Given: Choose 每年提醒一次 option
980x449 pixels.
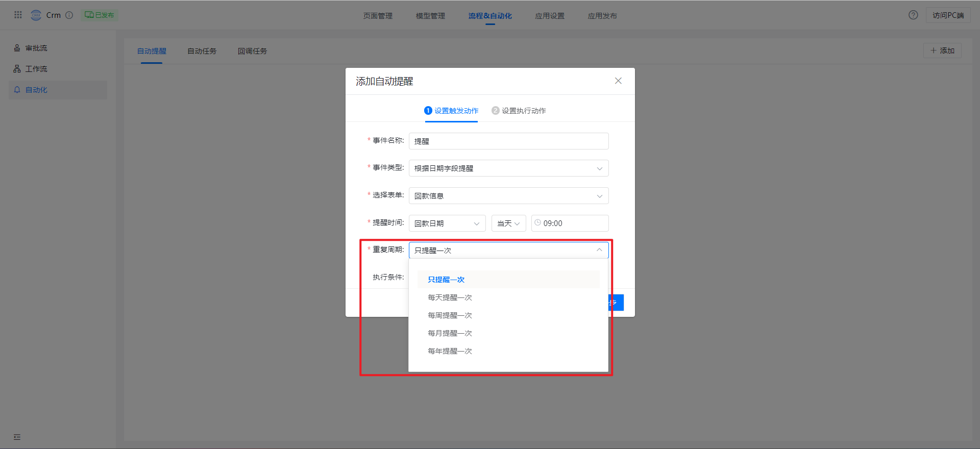Looking at the screenshot, I should 508,351.
